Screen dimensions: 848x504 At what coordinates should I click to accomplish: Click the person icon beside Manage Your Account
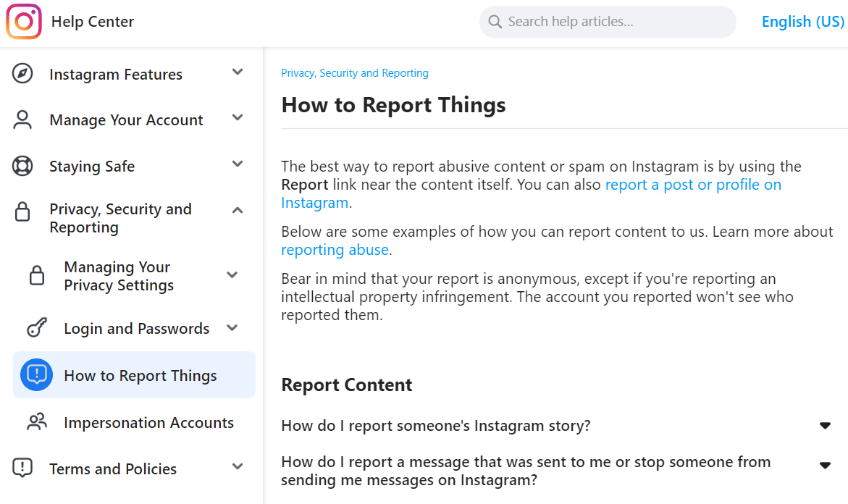point(22,119)
